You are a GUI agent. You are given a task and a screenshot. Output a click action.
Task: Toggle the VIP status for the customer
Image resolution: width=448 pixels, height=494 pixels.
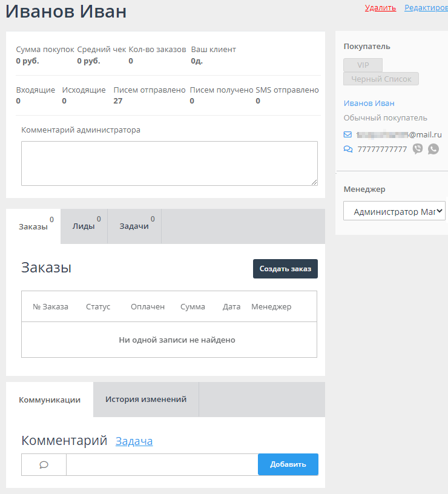point(362,65)
